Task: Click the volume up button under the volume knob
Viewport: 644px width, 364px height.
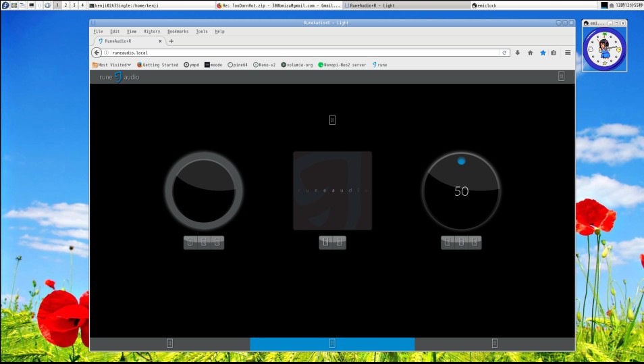Action: (x=475, y=242)
